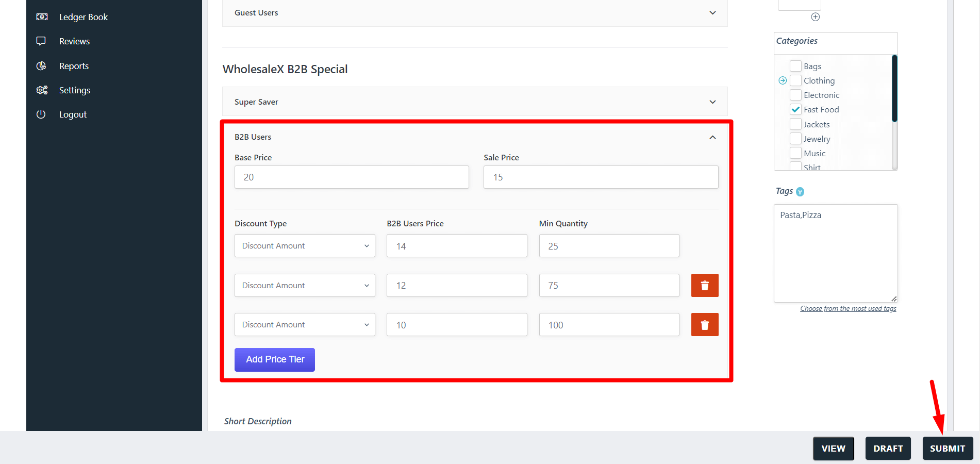Open Ledger Book menu item
Screen dimensions: 980x464
point(84,17)
